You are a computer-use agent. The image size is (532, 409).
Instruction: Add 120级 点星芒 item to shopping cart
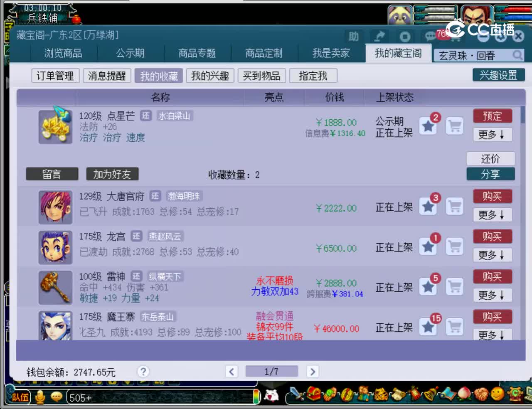455,126
